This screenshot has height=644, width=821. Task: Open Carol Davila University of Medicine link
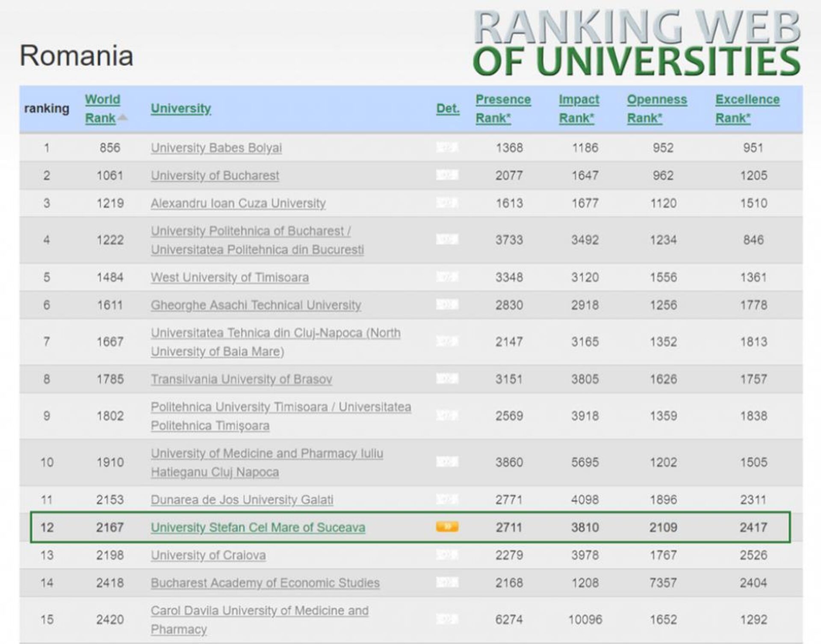point(259,620)
